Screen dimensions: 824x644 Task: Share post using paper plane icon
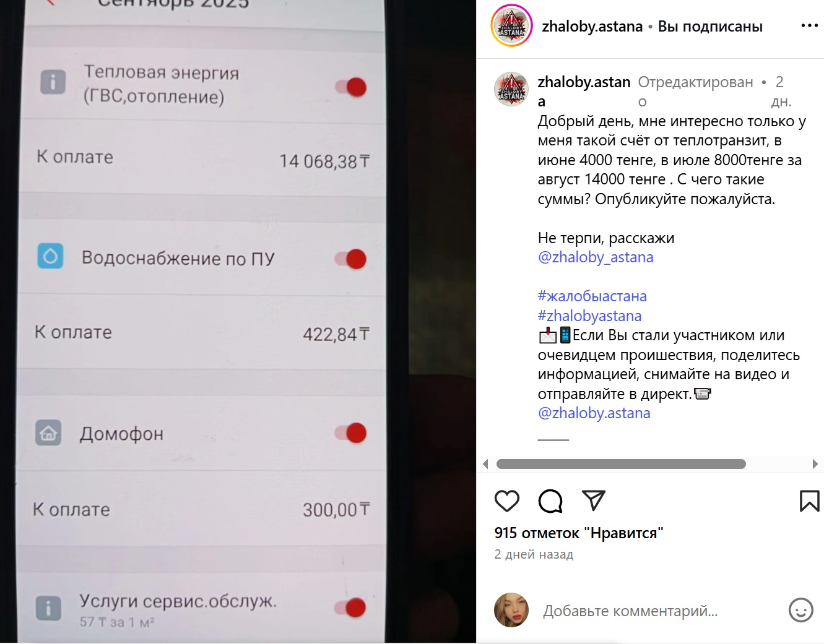[x=593, y=500]
